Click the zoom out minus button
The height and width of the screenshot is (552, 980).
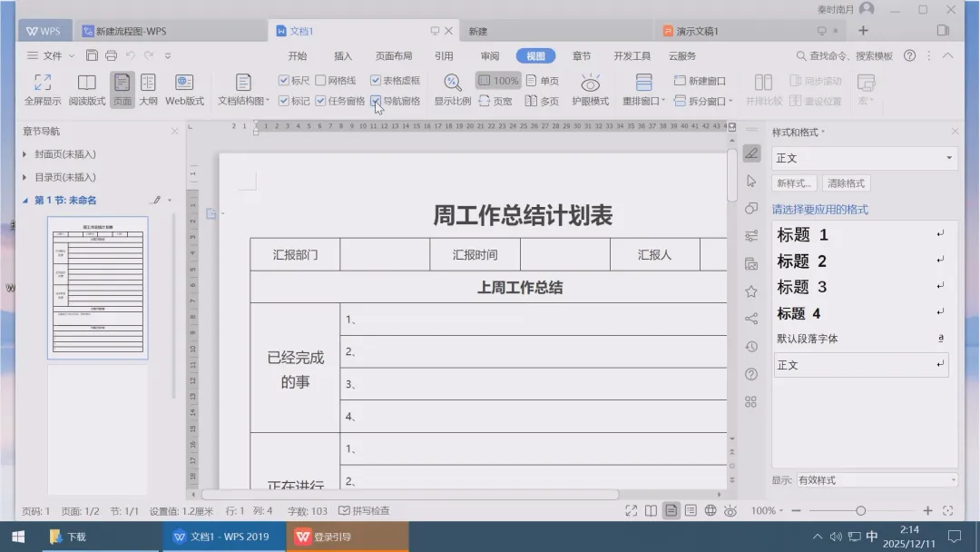(x=796, y=511)
